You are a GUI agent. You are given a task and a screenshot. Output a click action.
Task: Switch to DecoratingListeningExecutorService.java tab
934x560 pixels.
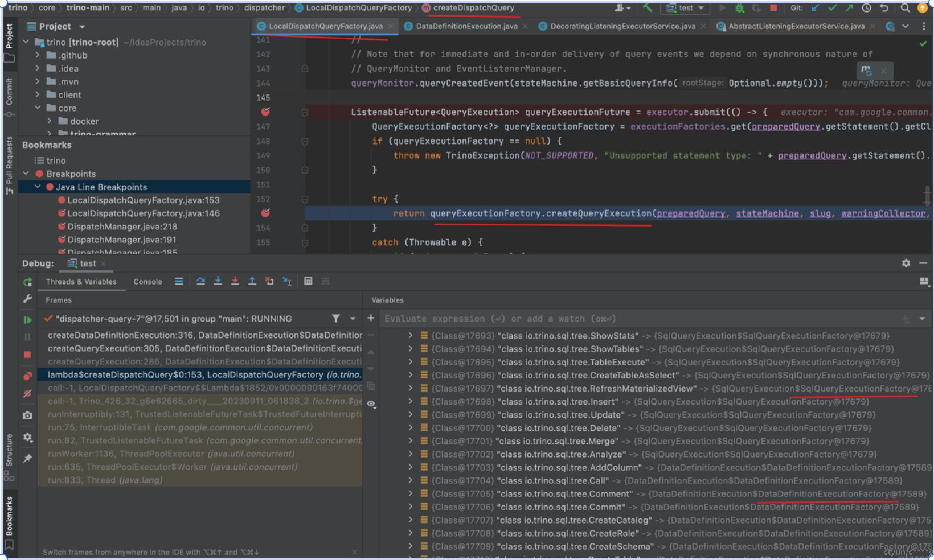point(622,26)
